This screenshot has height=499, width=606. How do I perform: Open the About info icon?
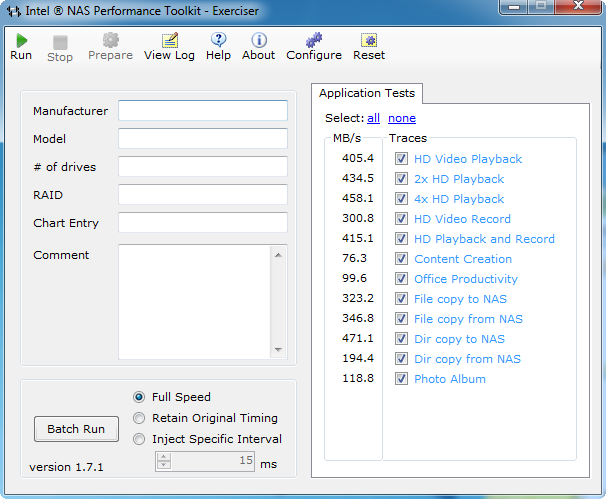259,40
